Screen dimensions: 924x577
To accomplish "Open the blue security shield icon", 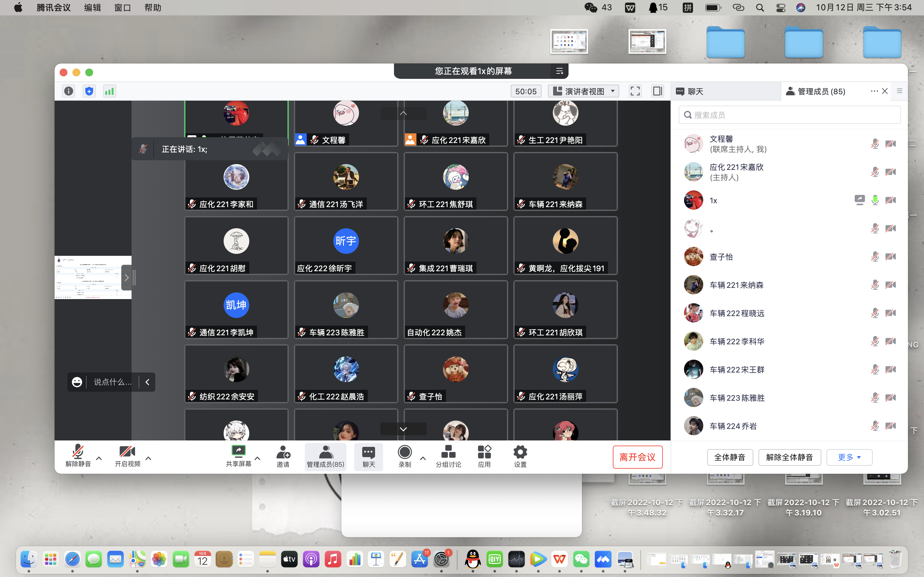I will [89, 91].
